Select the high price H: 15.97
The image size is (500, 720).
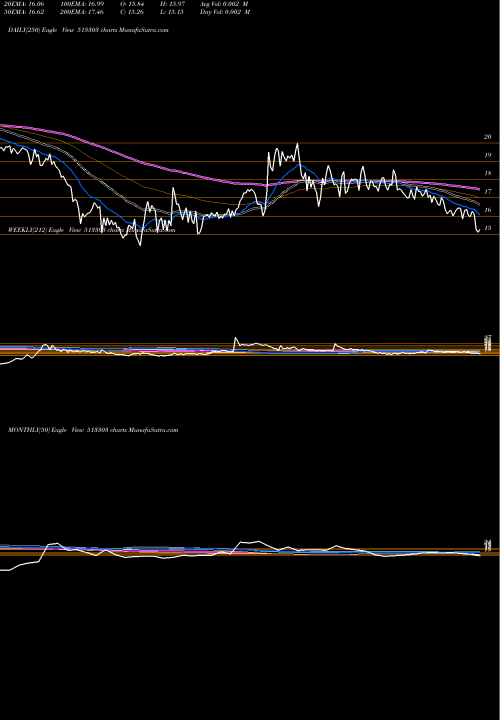click(x=173, y=3)
